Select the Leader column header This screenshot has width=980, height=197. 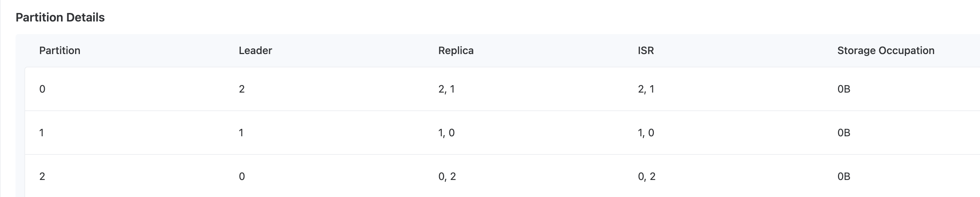[x=255, y=51]
